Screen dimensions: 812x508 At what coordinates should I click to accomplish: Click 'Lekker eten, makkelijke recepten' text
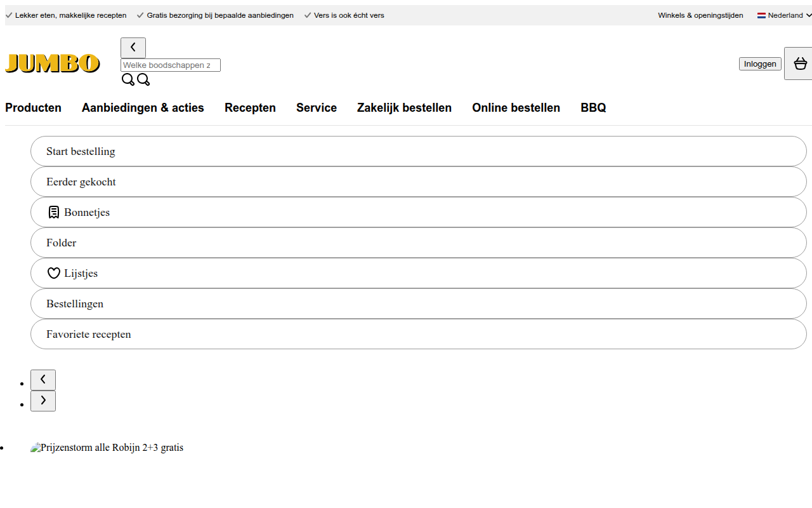(x=70, y=15)
